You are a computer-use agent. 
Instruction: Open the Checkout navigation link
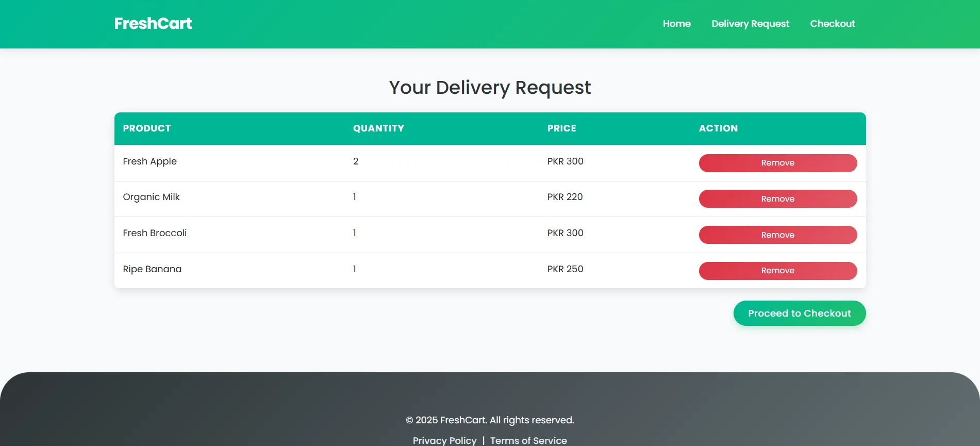point(832,24)
